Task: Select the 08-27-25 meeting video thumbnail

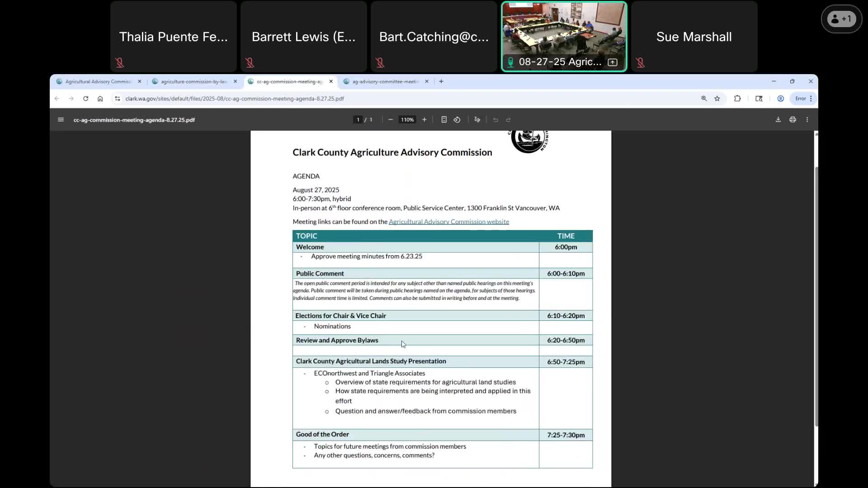Action: point(564,36)
